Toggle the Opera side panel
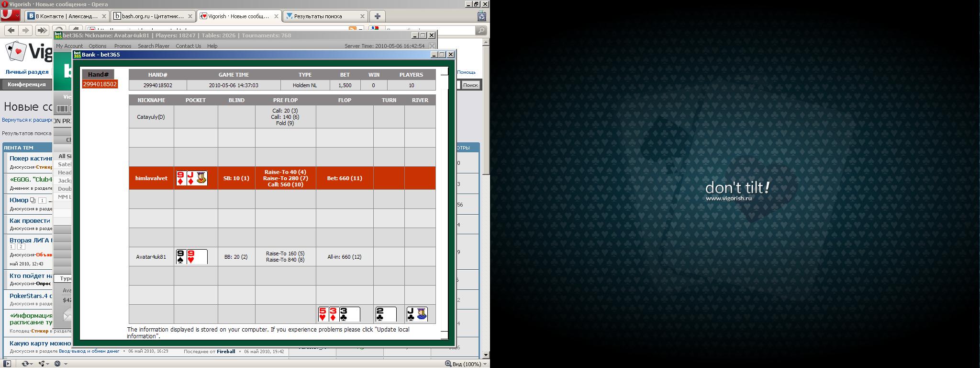 (x=7, y=364)
